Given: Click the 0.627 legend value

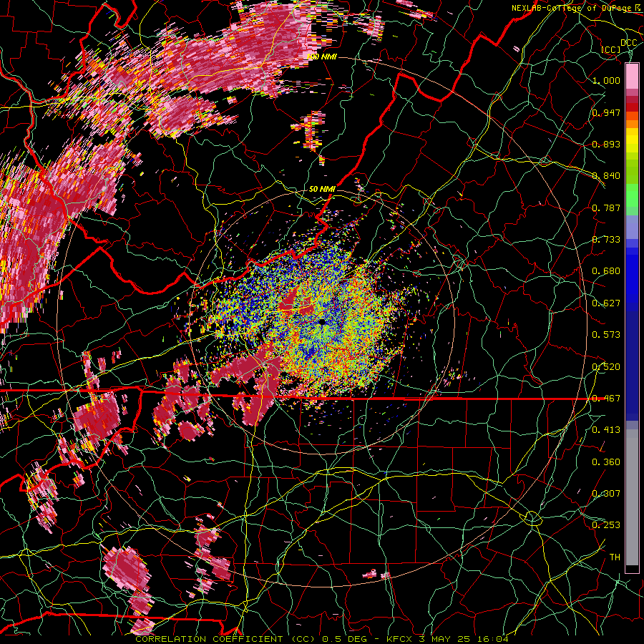Looking at the screenshot, I should click(606, 303).
